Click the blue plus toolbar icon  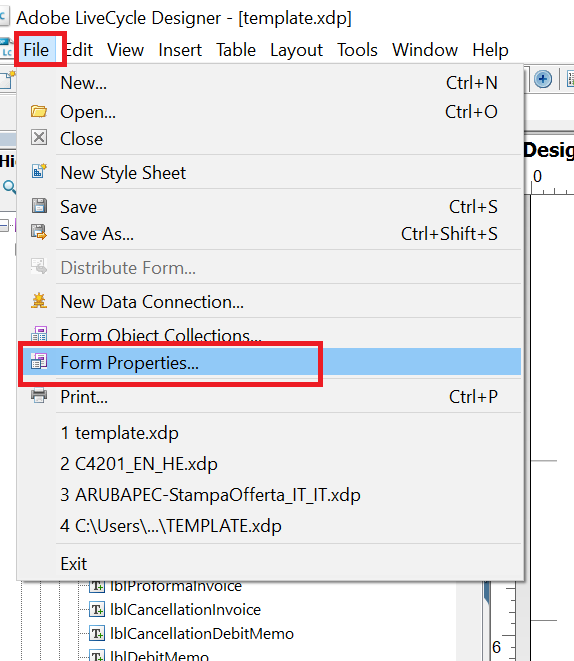tap(543, 79)
